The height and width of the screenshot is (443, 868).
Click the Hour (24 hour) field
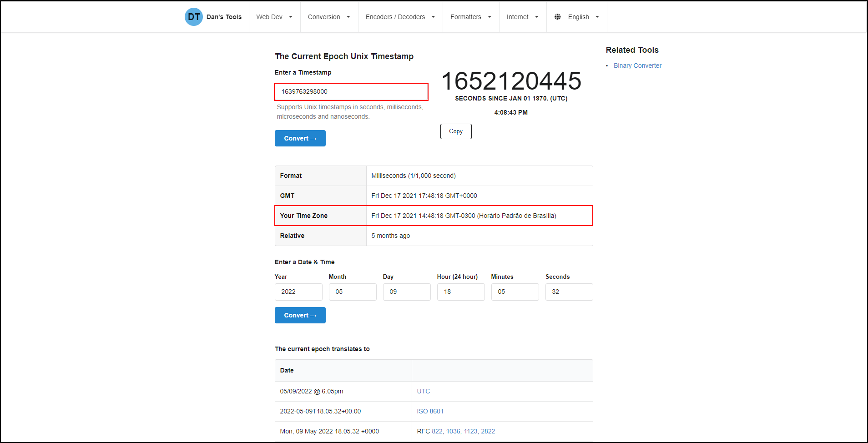pyautogui.click(x=461, y=292)
